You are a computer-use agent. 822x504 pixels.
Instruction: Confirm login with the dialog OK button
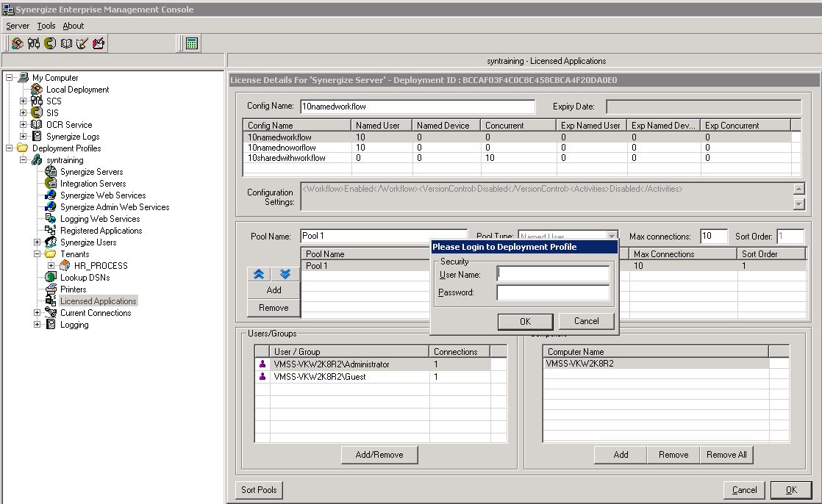525,322
